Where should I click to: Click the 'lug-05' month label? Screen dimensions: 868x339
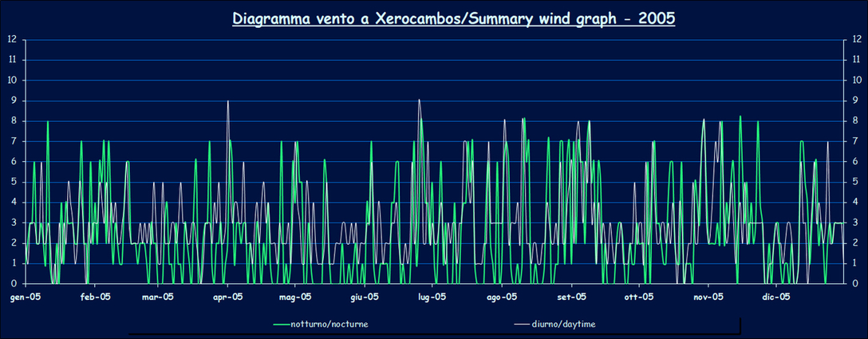(x=432, y=297)
